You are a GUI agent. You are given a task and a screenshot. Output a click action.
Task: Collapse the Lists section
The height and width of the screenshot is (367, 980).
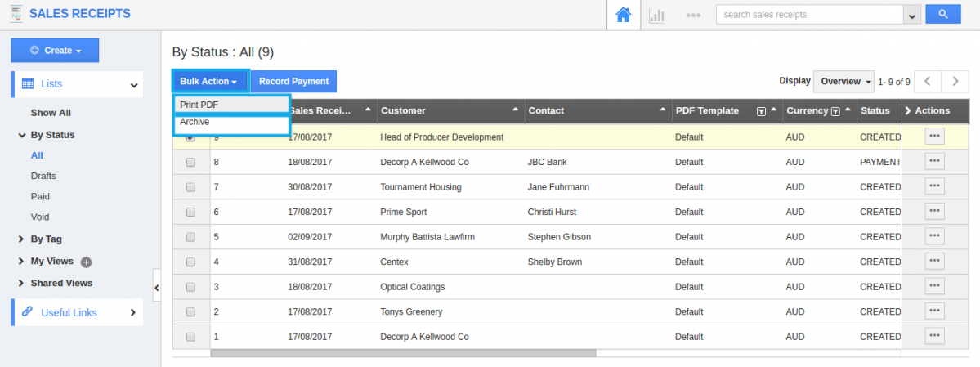pyautogui.click(x=134, y=85)
